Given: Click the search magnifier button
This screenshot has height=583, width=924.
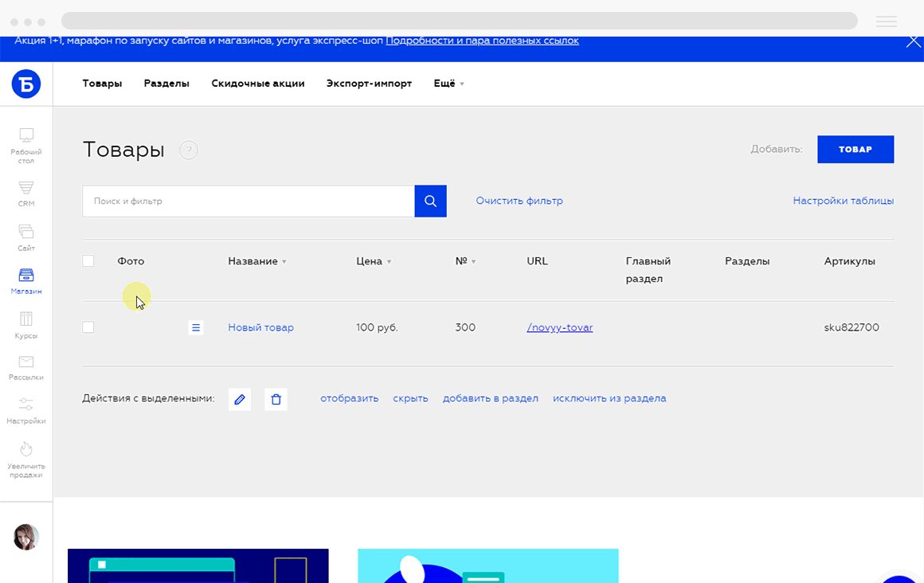Looking at the screenshot, I should (x=430, y=201).
